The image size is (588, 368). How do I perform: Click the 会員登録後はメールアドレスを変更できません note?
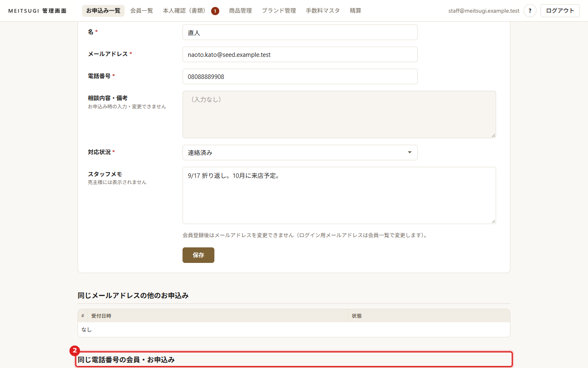tap(306, 235)
